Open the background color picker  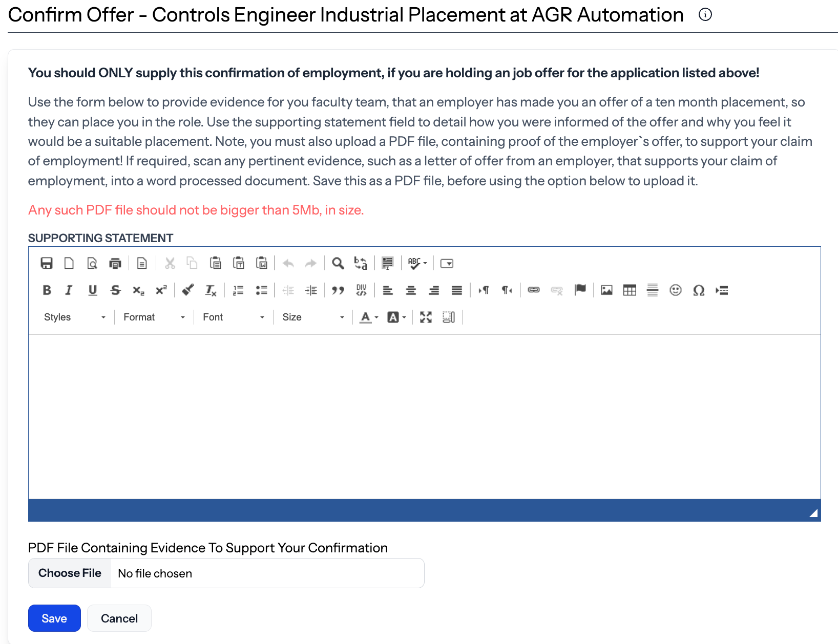[396, 317]
